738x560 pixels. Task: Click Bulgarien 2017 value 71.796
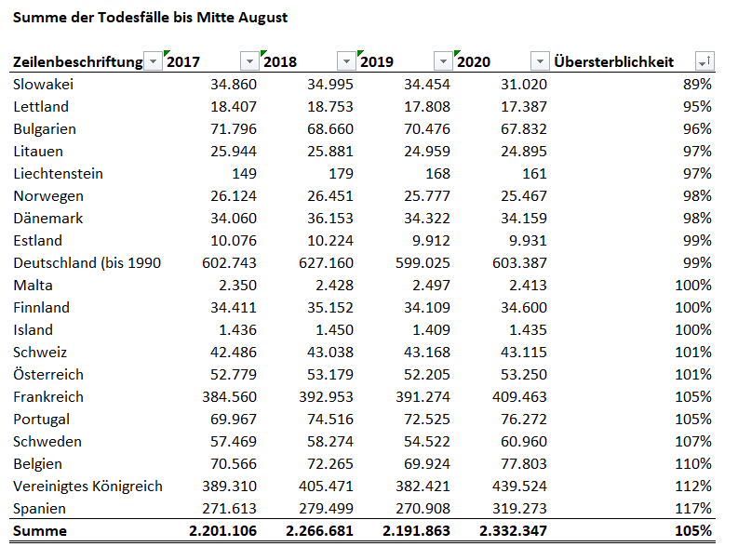pos(234,129)
